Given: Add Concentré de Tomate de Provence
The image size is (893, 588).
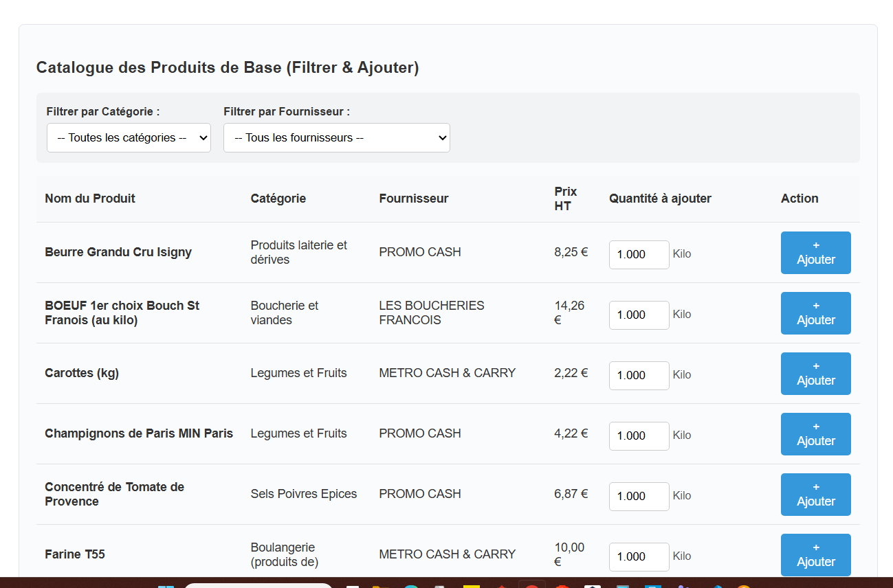Looking at the screenshot, I should coord(815,495).
